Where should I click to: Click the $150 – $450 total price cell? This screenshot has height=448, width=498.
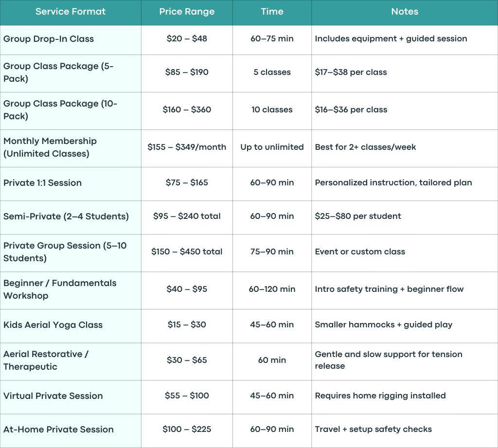click(187, 251)
